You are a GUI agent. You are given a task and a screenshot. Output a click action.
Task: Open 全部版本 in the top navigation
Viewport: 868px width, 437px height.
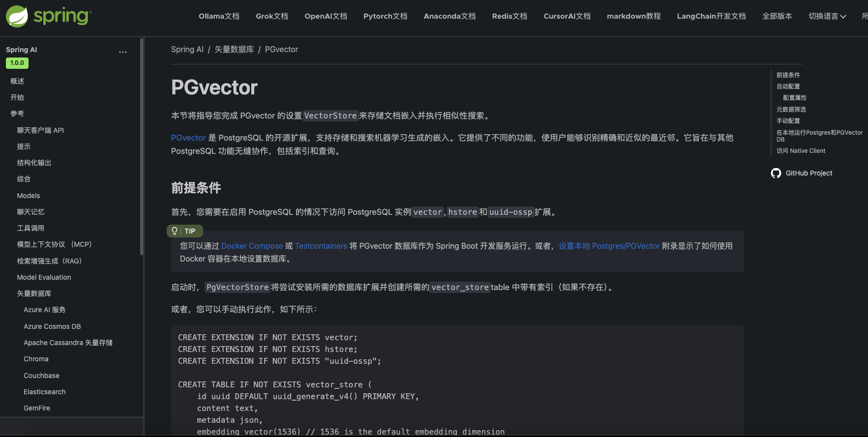pyautogui.click(x=777, y=16)
